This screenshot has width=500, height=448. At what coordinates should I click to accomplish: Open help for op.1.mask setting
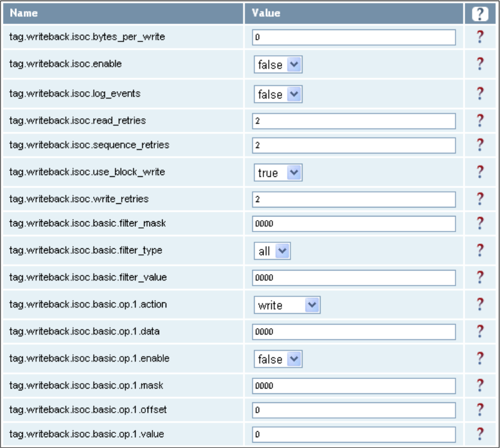480,386
